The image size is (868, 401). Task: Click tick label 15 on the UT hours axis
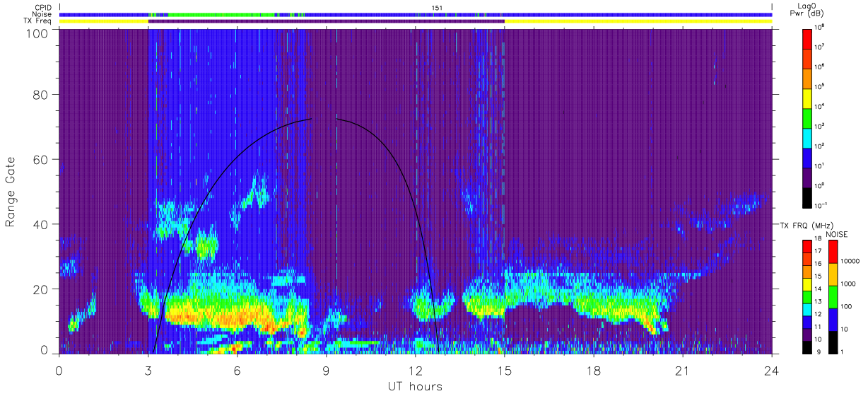tap(504, 371)
